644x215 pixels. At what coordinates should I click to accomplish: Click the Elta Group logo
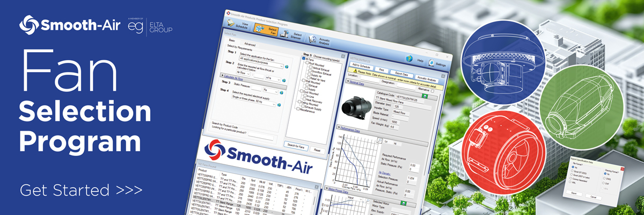coord(151,26)
